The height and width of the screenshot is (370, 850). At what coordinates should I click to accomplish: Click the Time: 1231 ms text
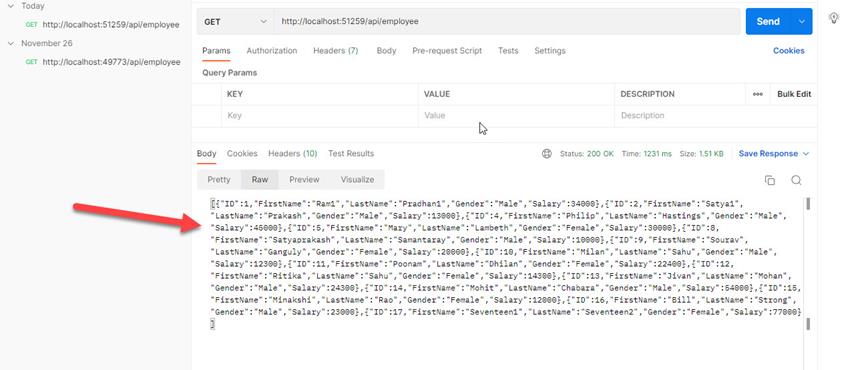pyautogui.click(x=647, y=154)
